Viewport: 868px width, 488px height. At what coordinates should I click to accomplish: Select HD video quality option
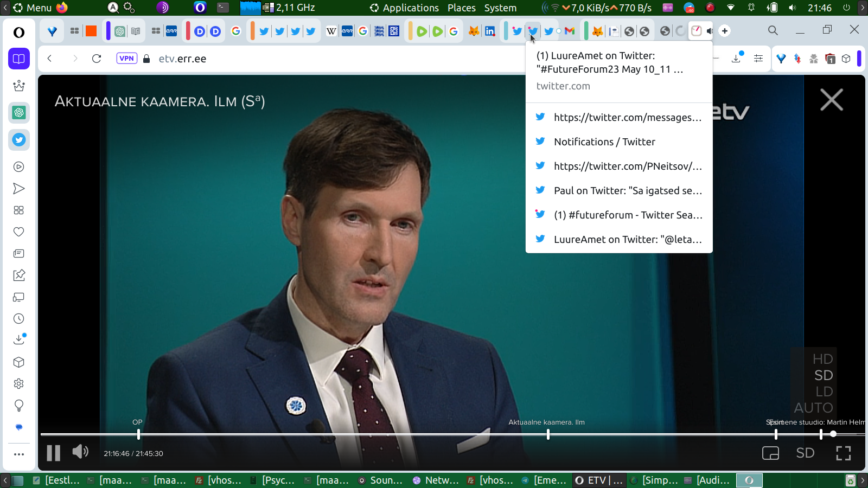tap(822, 359)
